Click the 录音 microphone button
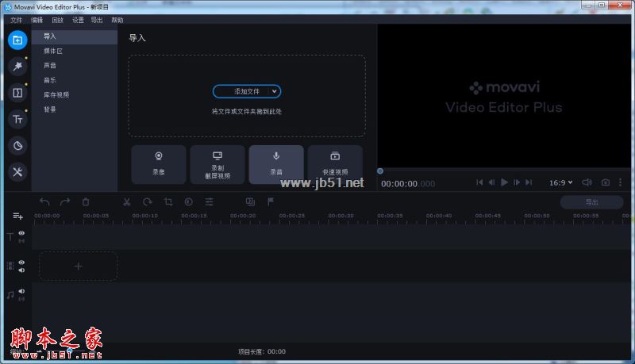Image resolution: width=635 pixels, height=364 pixels. pyautogui.click(x=276, y=165)
